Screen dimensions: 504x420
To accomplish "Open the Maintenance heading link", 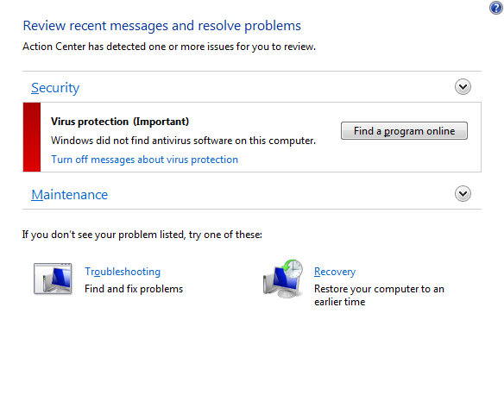I will [69, 195].
